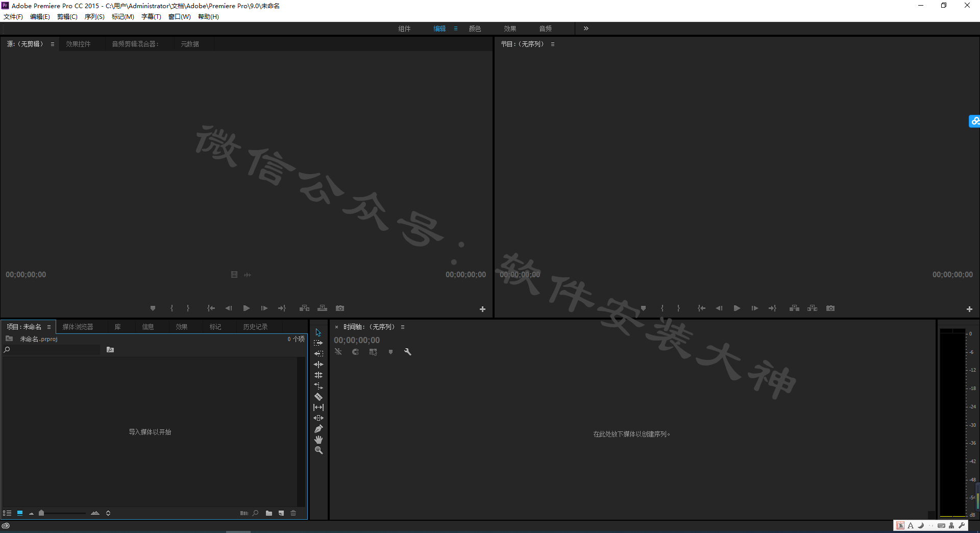Open source monitor button editor plus
The width and height of the screenshot is (980, 533).
pos(482,309)
